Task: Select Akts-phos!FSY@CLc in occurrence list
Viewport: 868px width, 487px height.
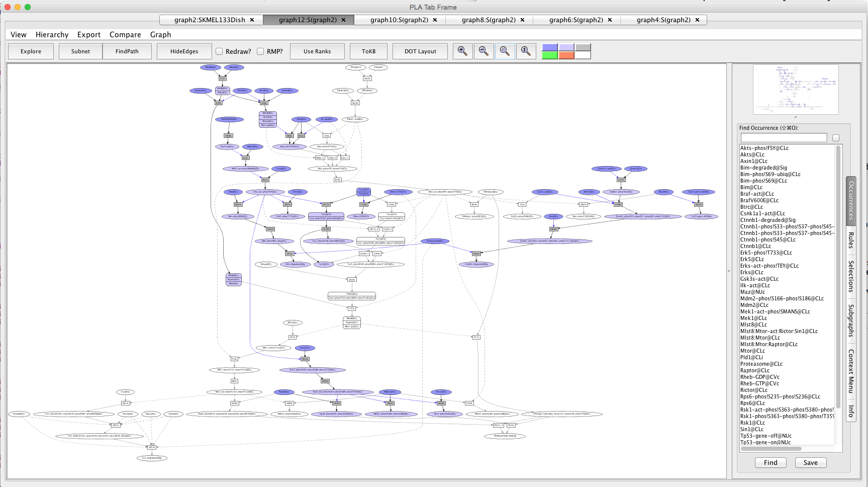Action: click(x=764, y=148)
